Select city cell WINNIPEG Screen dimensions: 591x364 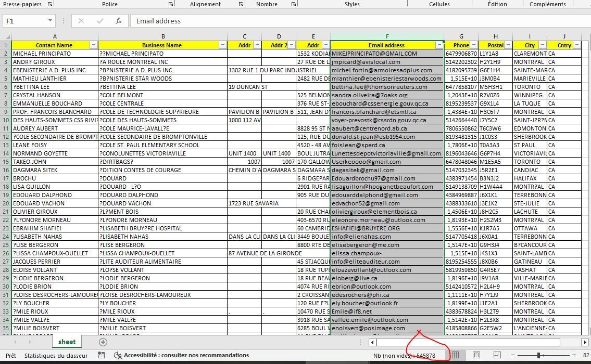pos(530,95)
